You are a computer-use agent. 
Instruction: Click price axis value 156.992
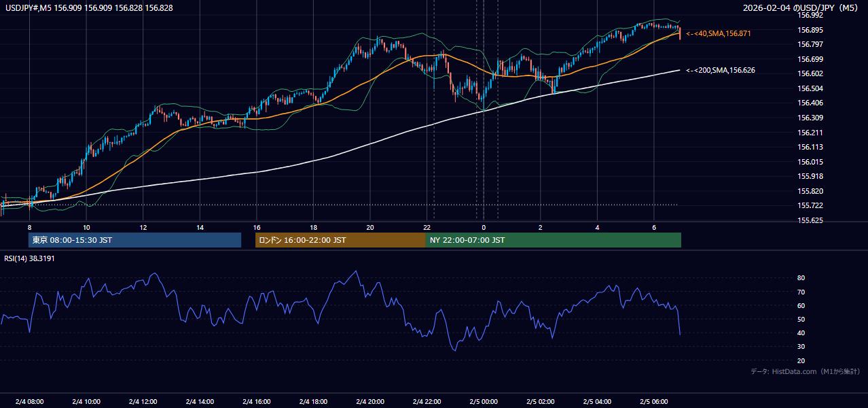click(810, 15)
